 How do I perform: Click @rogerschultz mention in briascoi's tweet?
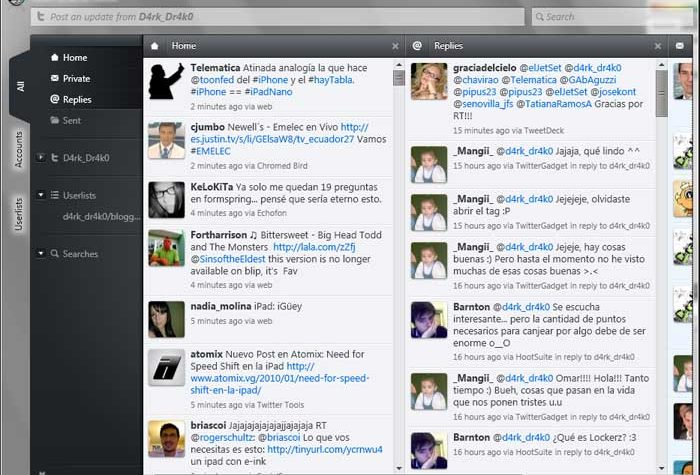coord(222,438)
